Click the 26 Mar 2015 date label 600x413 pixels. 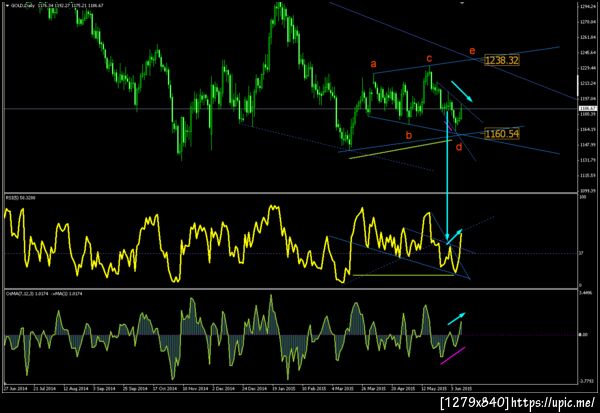pyautogui.click(x=373, y=389)
